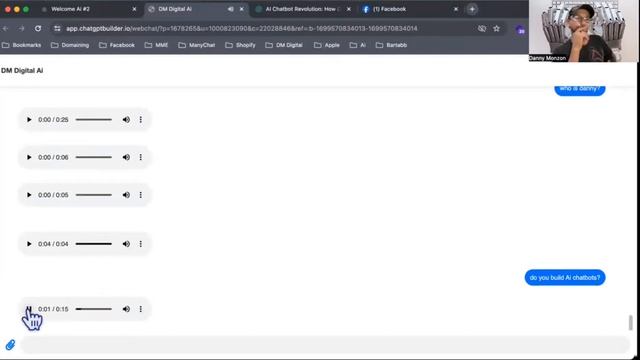640x360 pixels.
Task: Click the crossed-eye tracking icon in address bar
Action: [x=482, y=28]
